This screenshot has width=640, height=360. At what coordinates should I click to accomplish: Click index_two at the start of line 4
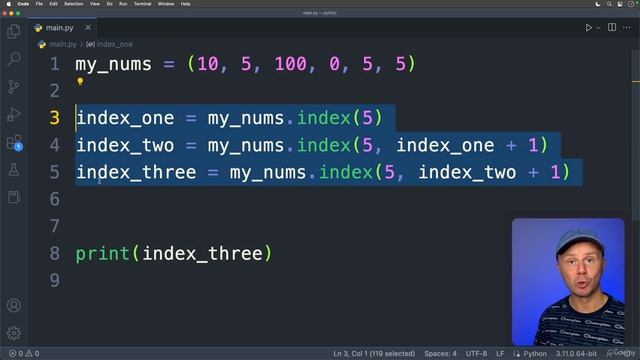pyautogui.click(x=125, y=145)
